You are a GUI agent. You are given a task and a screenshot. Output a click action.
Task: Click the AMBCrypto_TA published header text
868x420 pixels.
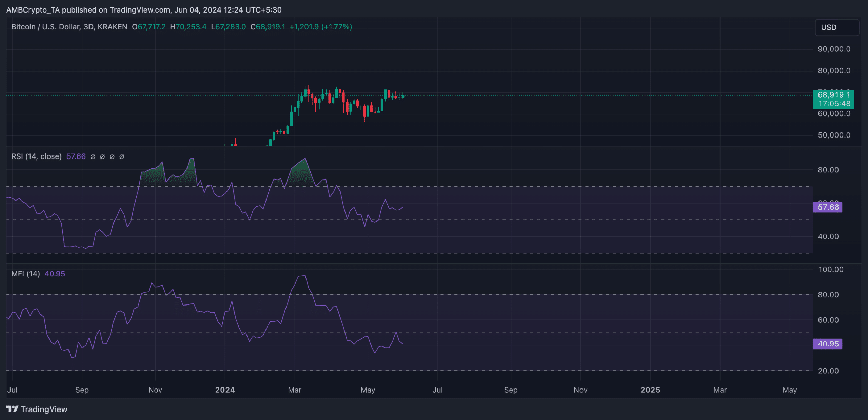[144, 10]
